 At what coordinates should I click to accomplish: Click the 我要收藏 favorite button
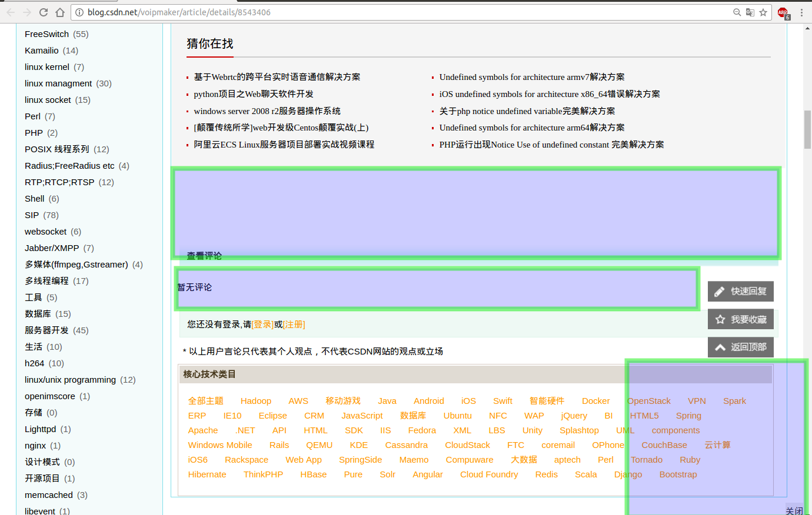pos(741,320)
